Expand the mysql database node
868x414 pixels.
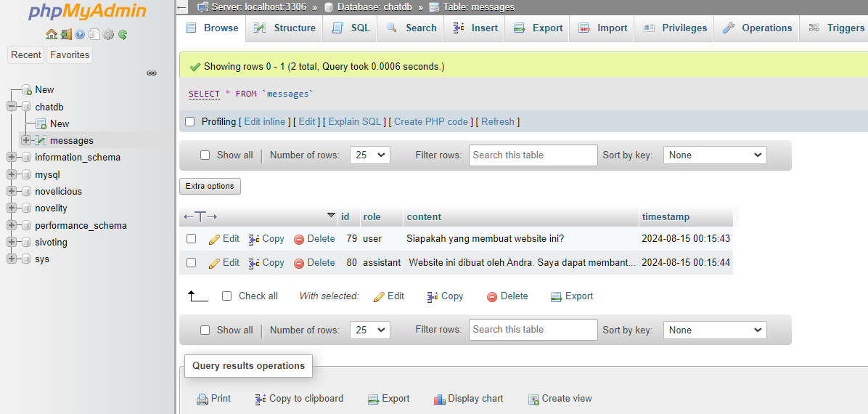(12, 174)
